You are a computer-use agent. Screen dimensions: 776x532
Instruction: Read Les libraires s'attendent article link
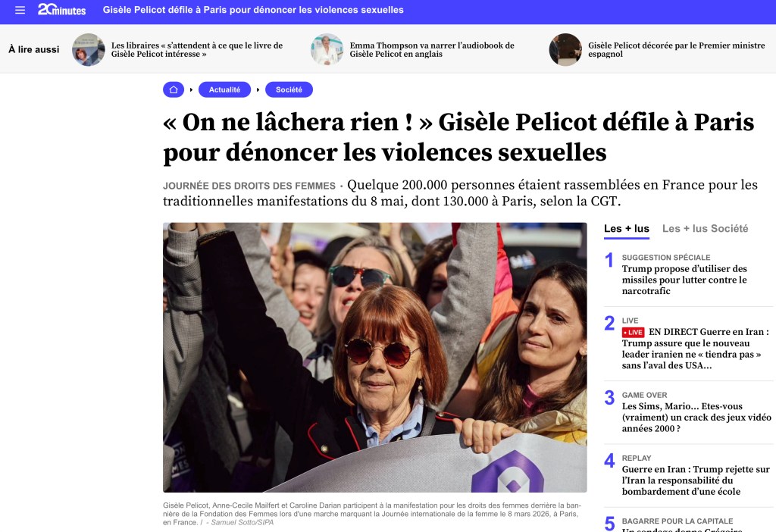[197, 49]
